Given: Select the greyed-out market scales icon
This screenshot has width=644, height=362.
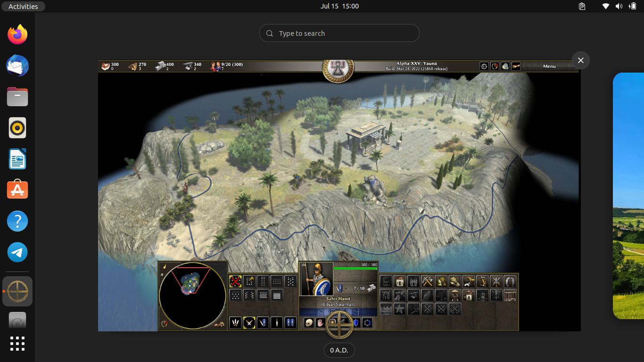Looking at the screenshot, I should coord(441,295).
